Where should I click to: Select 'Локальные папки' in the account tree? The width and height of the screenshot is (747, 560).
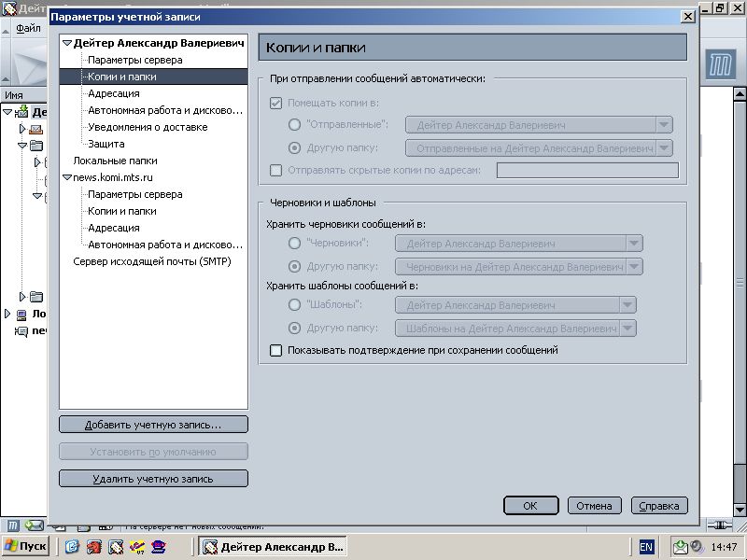[x=115, y=161]
